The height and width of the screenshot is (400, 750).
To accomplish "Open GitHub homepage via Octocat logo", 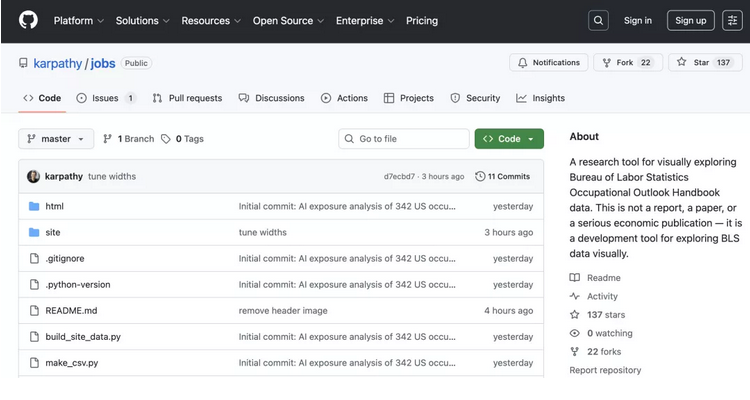I will point(28,20).
